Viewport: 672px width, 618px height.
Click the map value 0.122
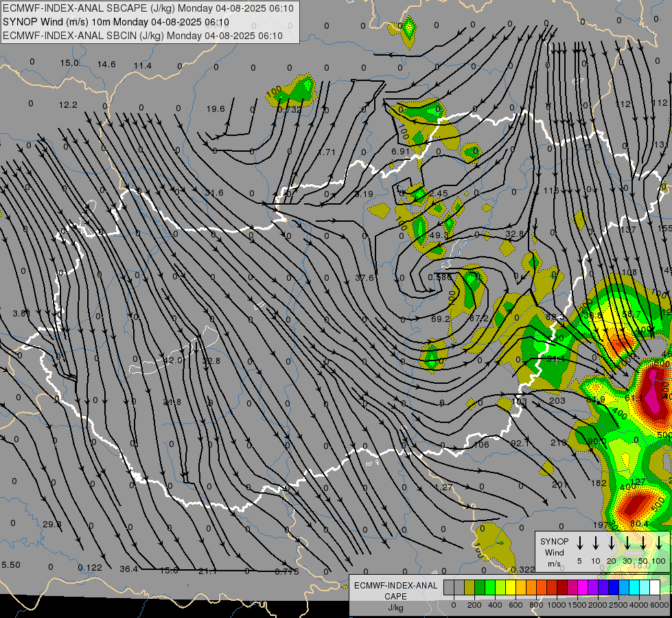point(90,568)
